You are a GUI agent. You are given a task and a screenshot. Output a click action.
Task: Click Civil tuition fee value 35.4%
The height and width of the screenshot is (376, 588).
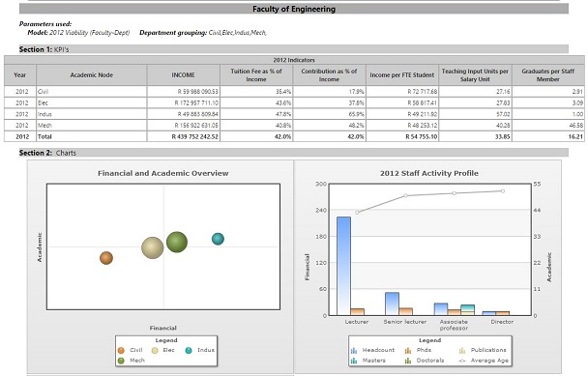click(x=283, y=92)
